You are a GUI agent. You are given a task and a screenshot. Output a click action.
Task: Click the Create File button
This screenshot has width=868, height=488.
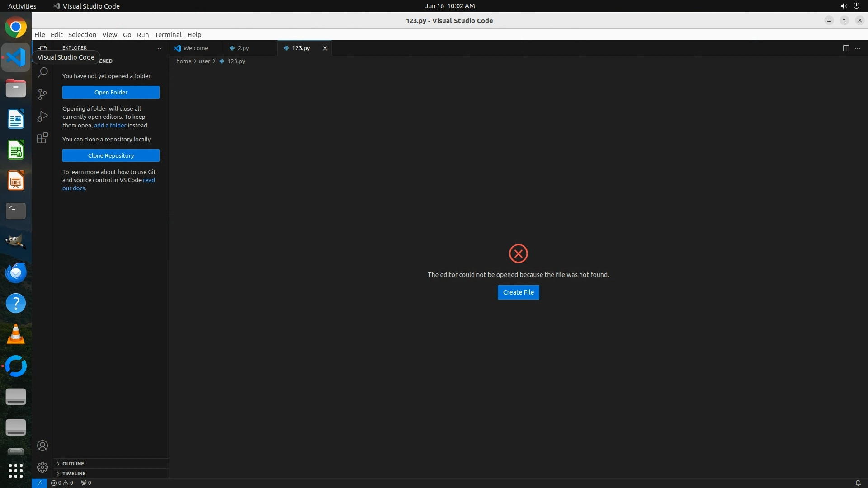coord(518,292)
